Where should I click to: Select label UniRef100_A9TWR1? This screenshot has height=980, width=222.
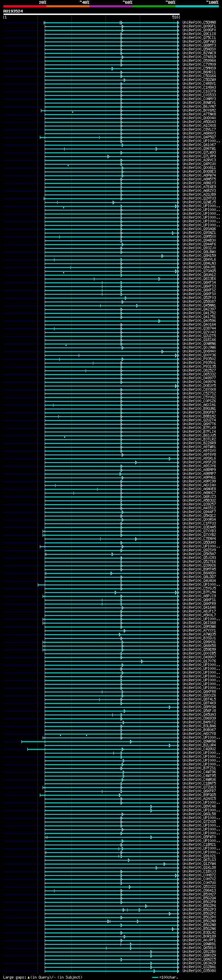(199, 447)
